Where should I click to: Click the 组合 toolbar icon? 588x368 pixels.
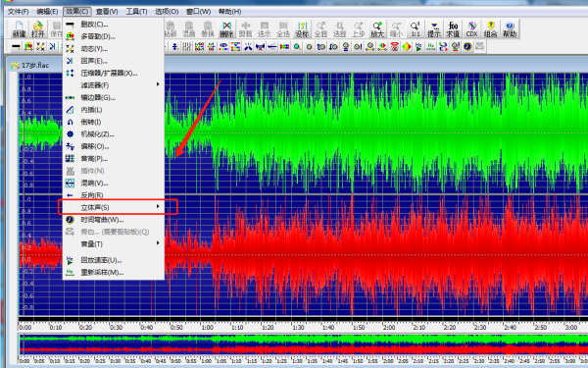491,28
